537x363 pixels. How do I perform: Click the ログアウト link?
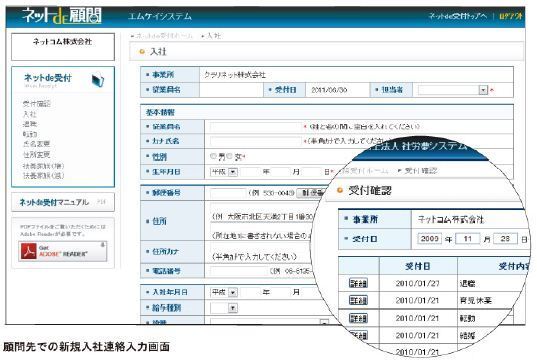(510, 16)
